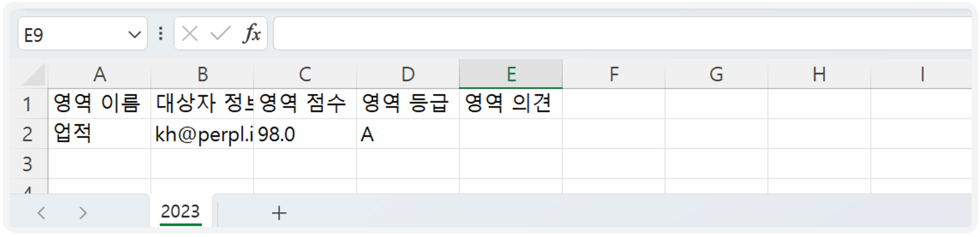This screenshot has height=237, width=980.
Task: Select column A header
Action: pos(99,74)
